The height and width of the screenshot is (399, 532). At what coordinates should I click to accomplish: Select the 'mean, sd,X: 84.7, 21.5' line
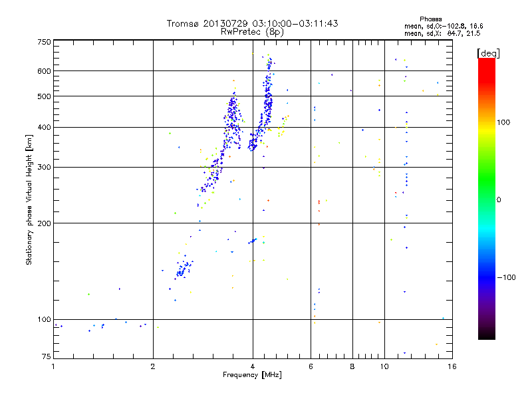point(442,33)
